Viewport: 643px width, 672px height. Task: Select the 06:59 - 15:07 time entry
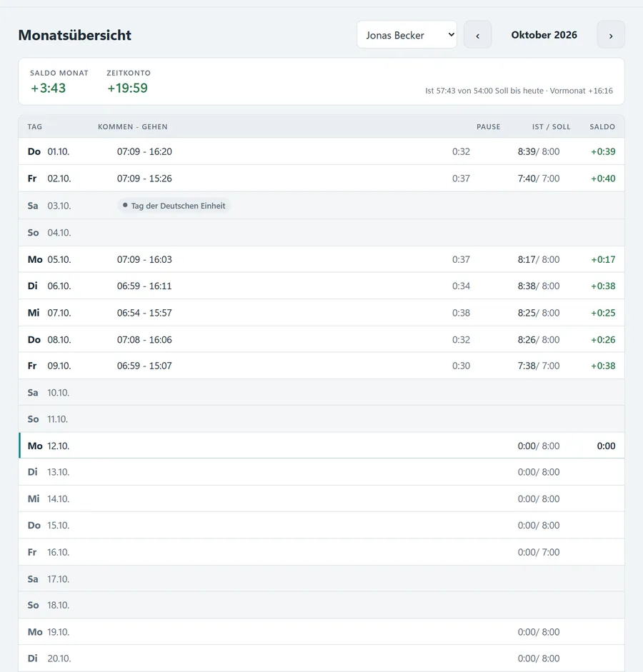(144, 366)
